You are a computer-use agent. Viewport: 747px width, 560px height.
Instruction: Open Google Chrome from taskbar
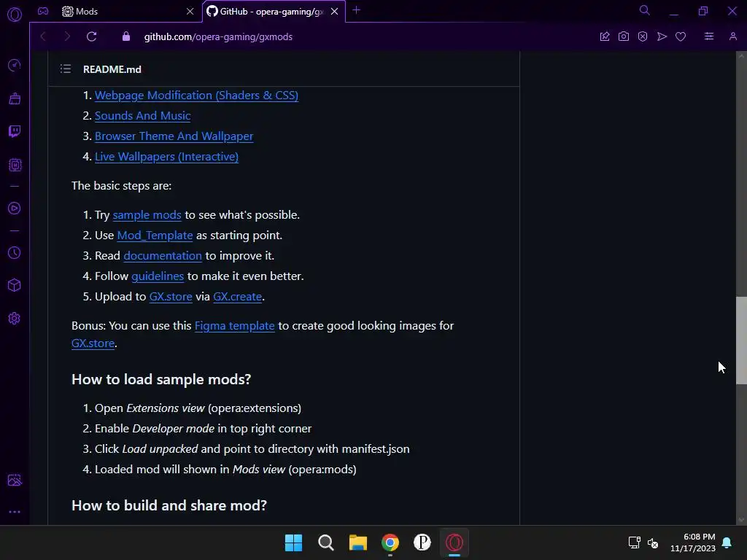pyautogui.click(x=390, y=542)
